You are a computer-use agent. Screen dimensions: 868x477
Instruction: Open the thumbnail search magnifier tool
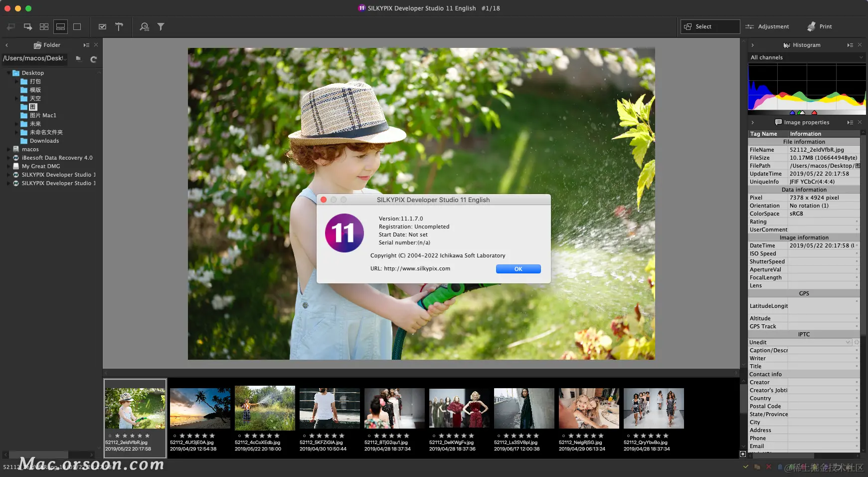(x=144, y=27)
